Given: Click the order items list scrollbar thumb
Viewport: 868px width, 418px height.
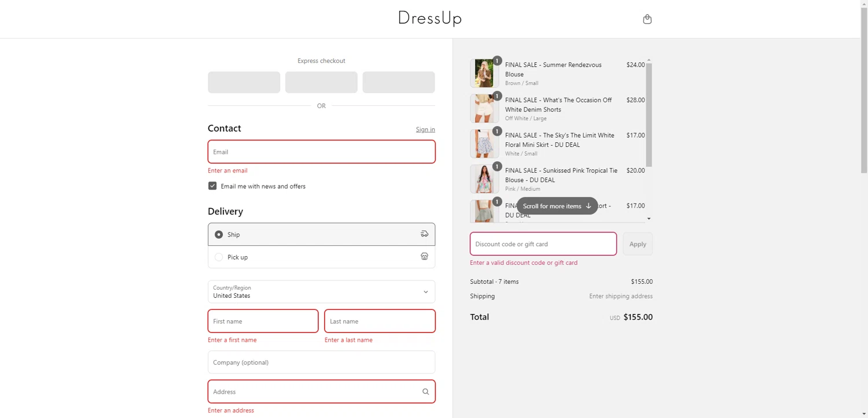Looking at the screenshot, I should click(649, 114).
